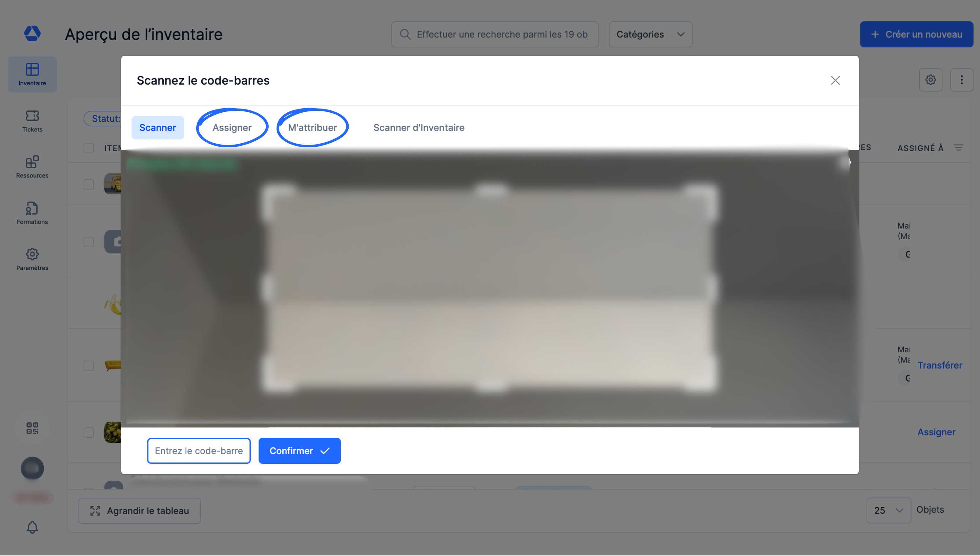This screenshot has width=980, height=556.
Task: Open the 25 objects per page dropdown
Action: pyautogui.click(x=888, y=511)
